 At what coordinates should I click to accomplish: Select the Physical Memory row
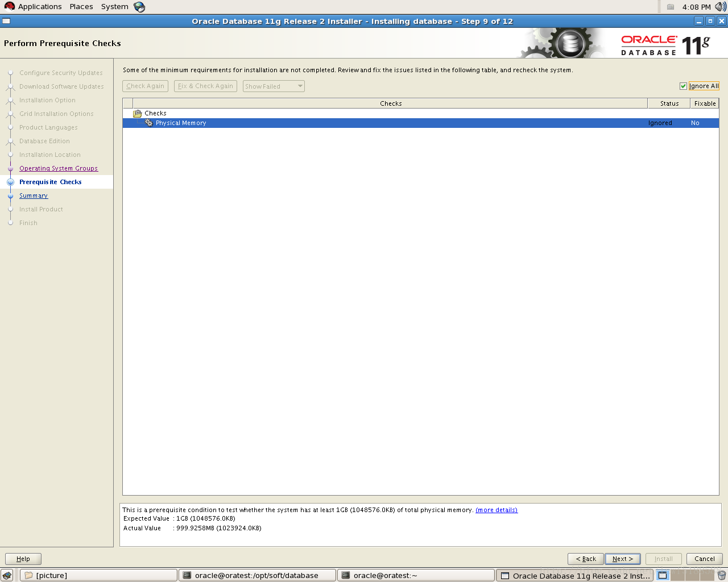tap(421, 123)
